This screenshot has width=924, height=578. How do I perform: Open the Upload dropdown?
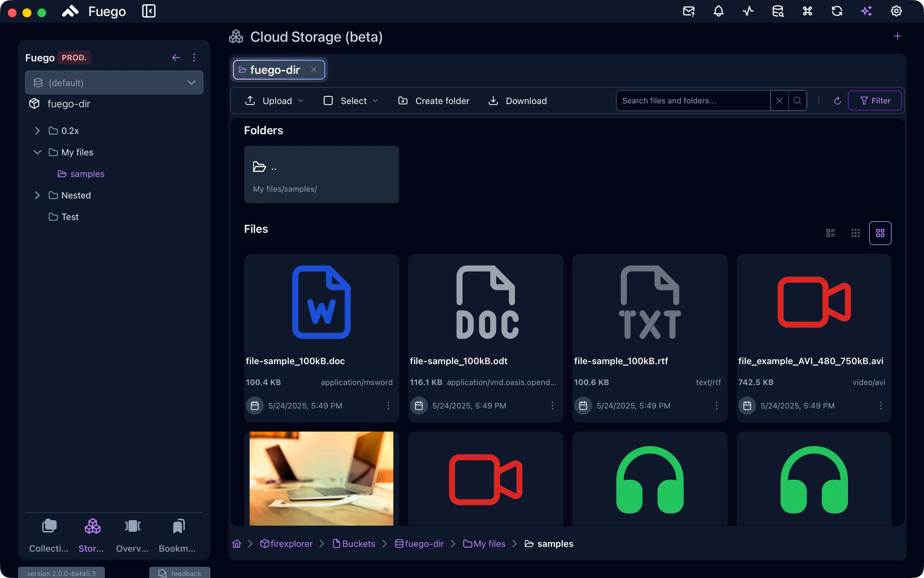click(x=274, y=101)
